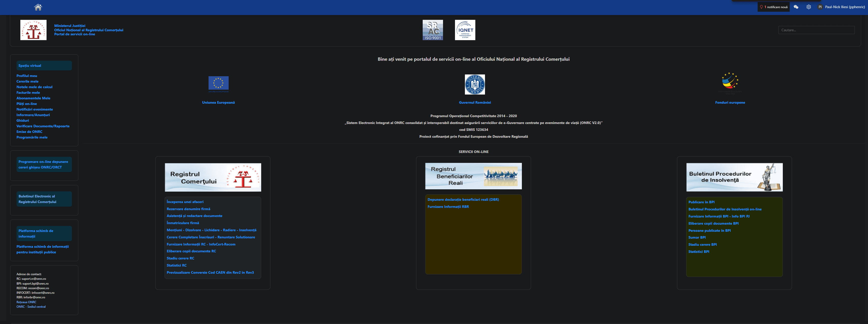Click the SRAC ISO 9001 badge

tap(433, 30)
